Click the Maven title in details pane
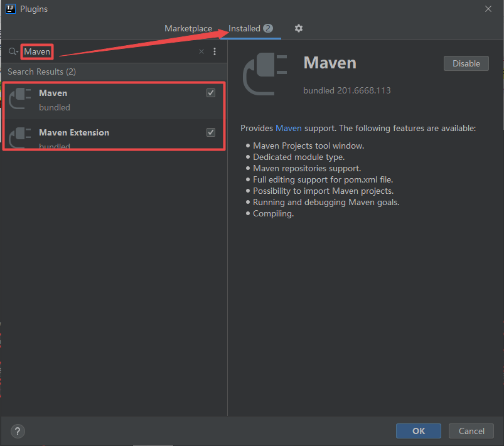 330,63
